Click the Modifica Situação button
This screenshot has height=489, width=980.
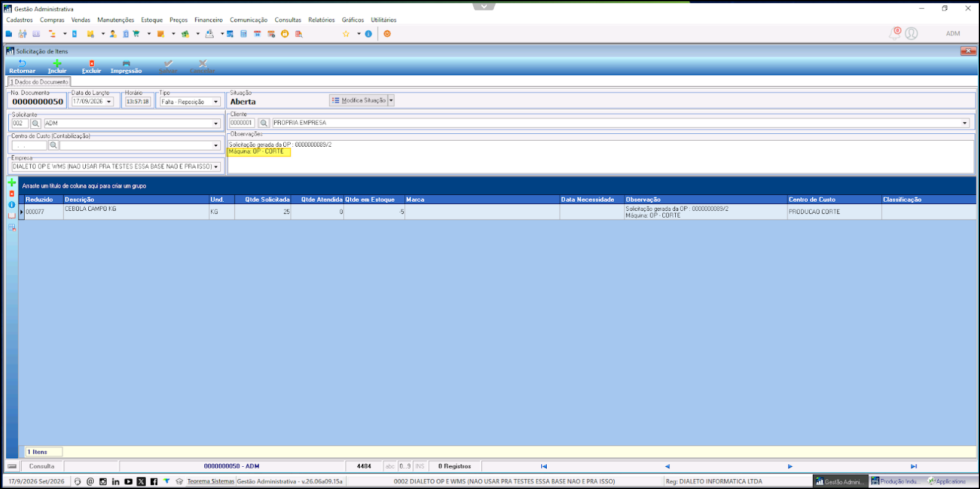[359, 101]
